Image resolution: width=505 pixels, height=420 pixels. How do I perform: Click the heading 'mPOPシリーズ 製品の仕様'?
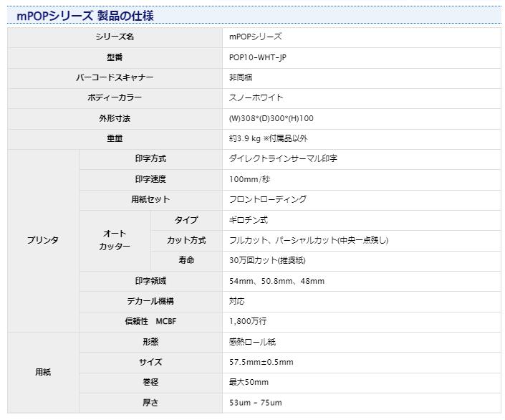(x=85, y=16)
